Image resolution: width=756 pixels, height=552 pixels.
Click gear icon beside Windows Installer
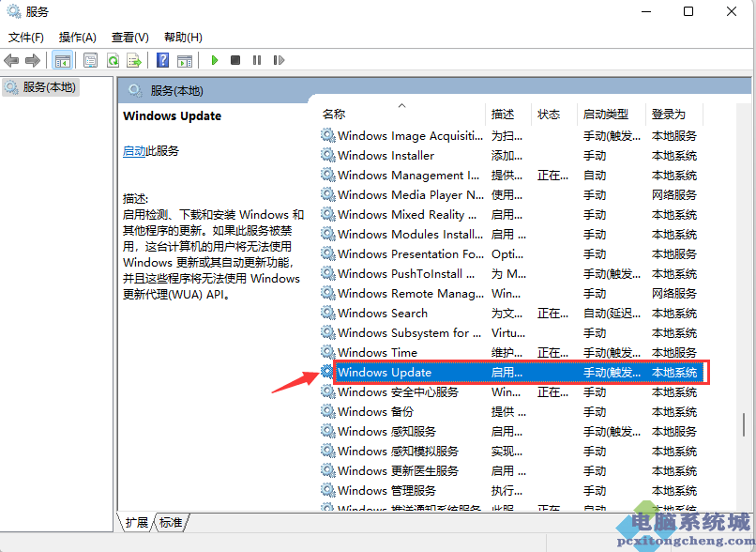328,156
